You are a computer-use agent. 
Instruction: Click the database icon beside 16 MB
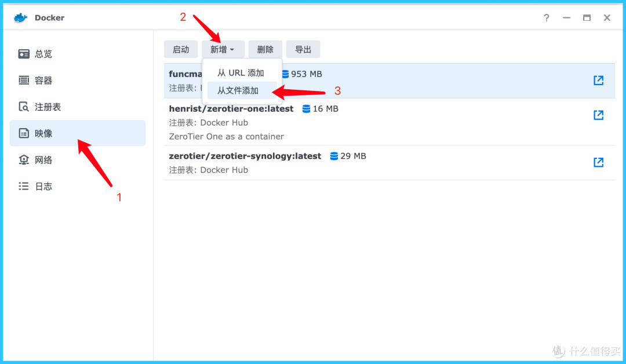306,108
